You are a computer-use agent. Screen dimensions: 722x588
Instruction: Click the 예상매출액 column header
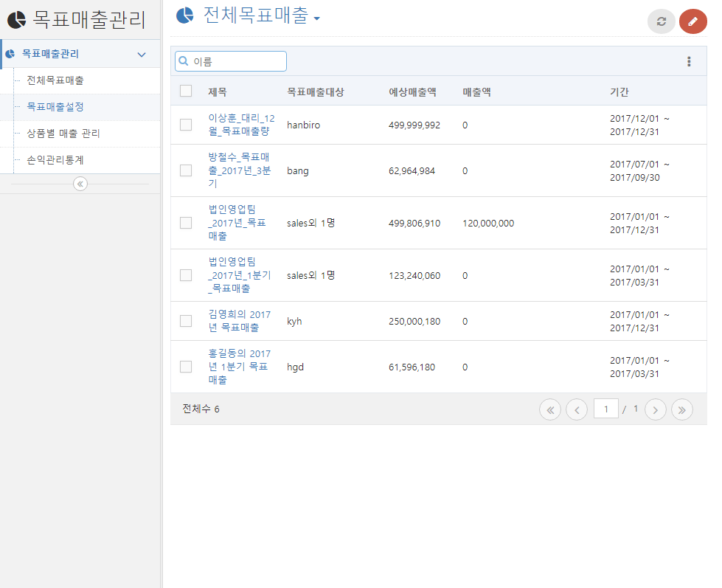(412, 91)
